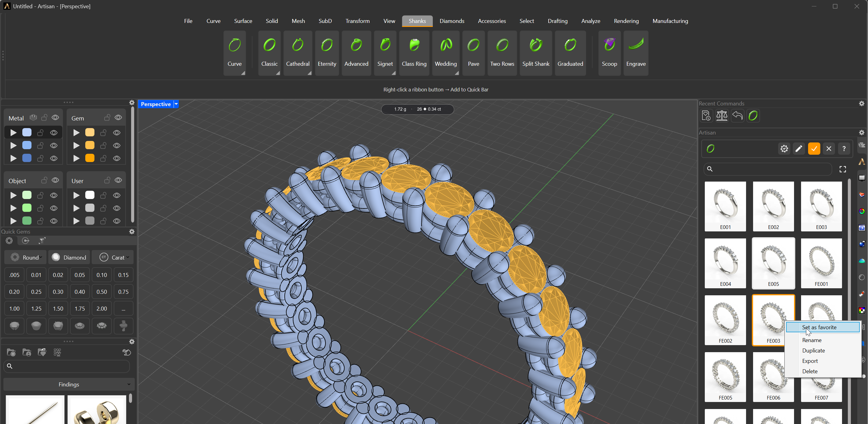
Task: Choose Set as favorite from context menu
Action: 823,327
